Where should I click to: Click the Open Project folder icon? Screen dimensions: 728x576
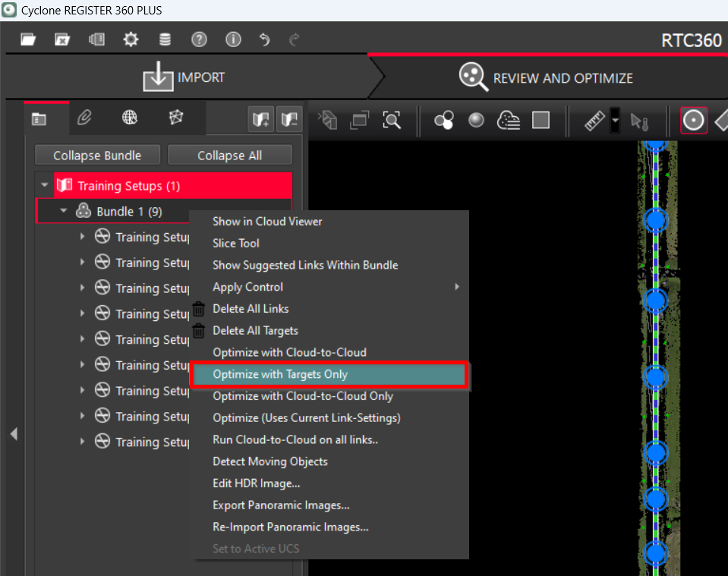click(x=28, y=39)
